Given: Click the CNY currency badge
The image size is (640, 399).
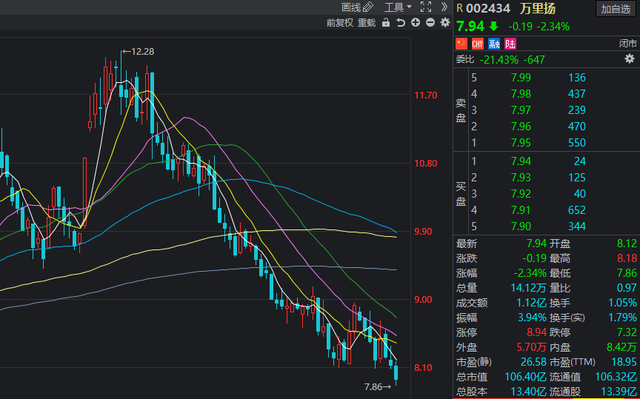Looking at the screenshot, I should (478, 43).
